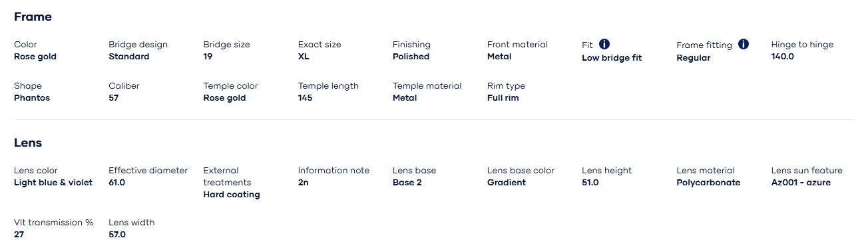868x250 pixels.
Task: Click the Polycarbonate lens material value
Action: [x=708, y=183]
